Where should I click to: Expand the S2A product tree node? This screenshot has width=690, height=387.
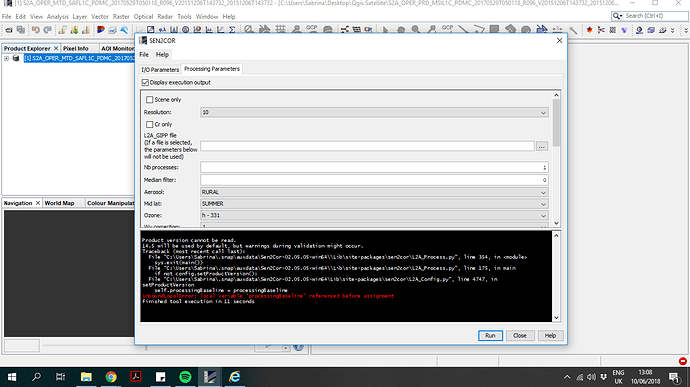pos(7,58)
